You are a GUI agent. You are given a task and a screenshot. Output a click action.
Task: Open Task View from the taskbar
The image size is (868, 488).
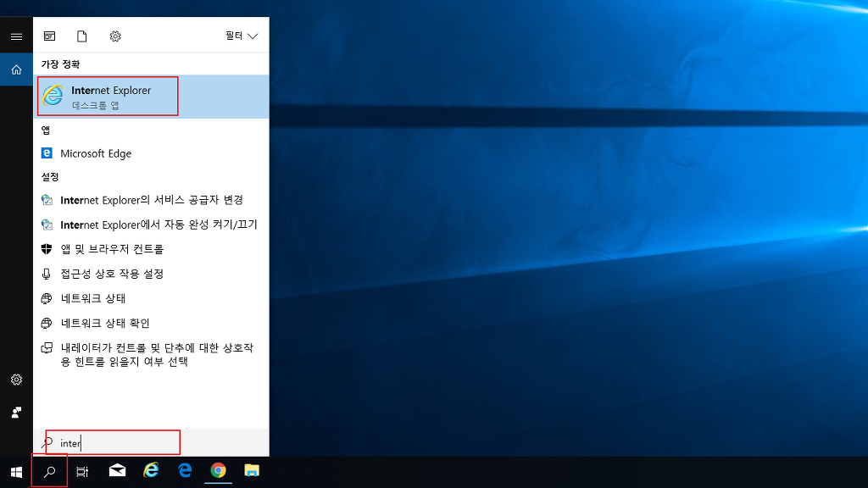pyautogui.click(x=82, y=472)
